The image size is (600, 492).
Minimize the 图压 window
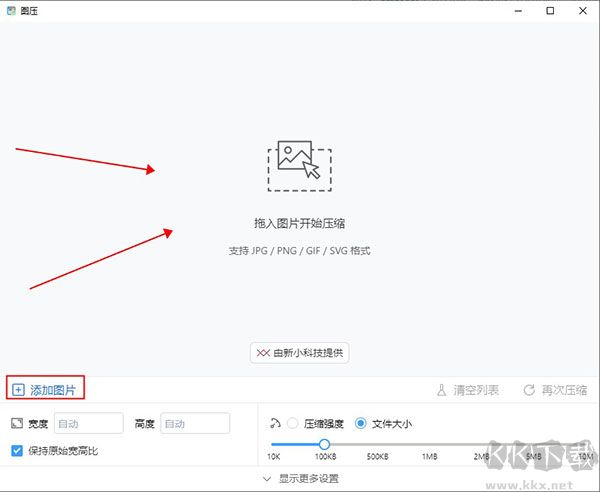[x=518, y=11]
